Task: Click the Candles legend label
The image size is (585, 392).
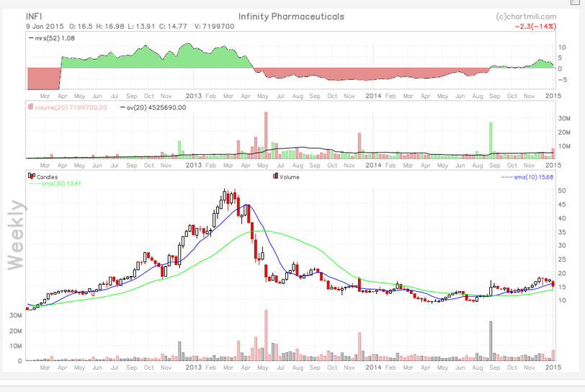Action: (x=47, y=177)
